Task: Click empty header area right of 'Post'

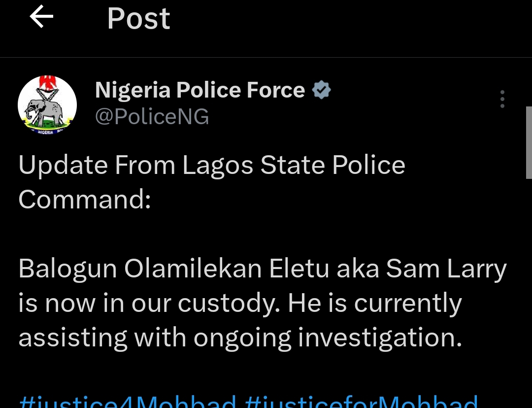Action: coord(345,20)
